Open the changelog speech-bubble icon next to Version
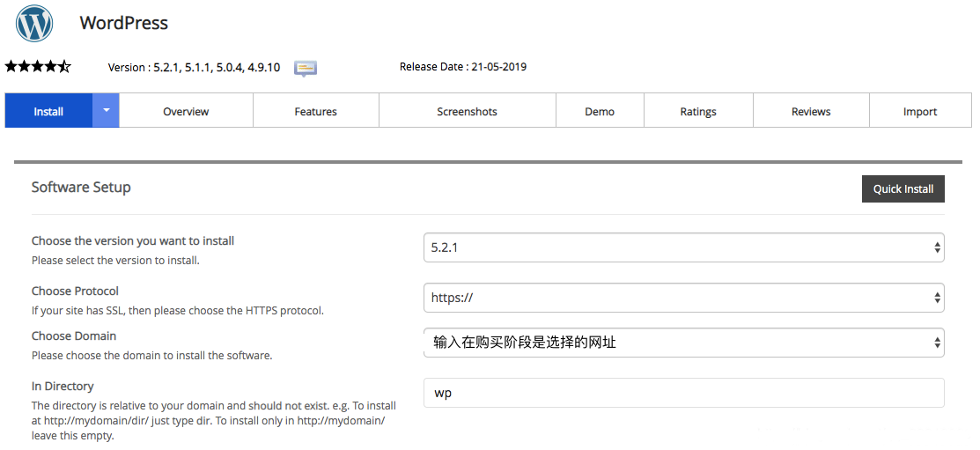This screenshot has width=980, height=450. [306, 68]
